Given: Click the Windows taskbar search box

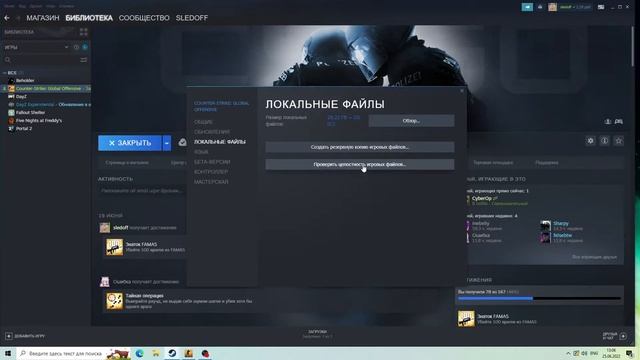Looking at the screenshot, I should 73,353.
